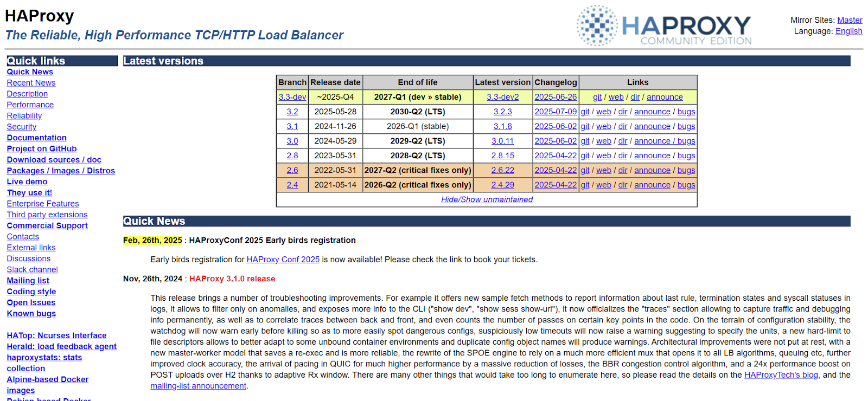Open Commercial Support link

click(47, 225)
